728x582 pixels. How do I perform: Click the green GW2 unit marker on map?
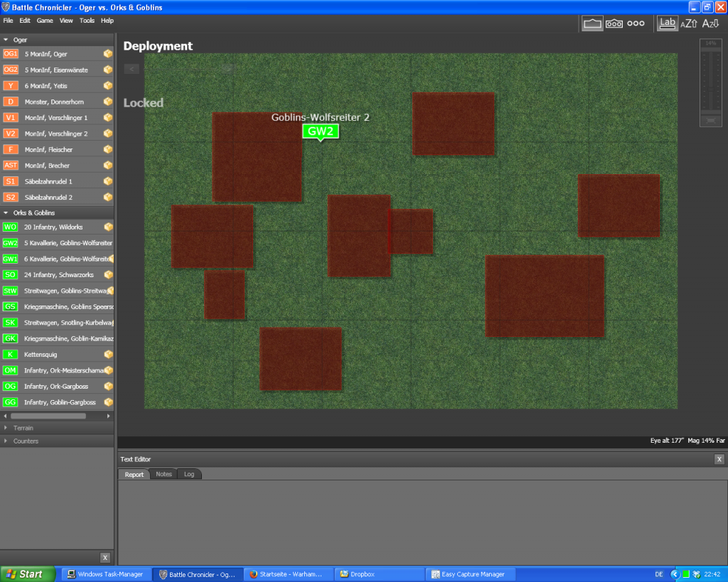point(321,131)
